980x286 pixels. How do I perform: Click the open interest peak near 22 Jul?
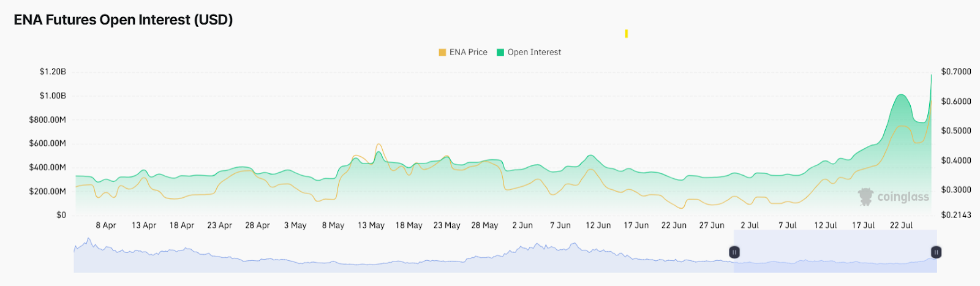(901, 95)
